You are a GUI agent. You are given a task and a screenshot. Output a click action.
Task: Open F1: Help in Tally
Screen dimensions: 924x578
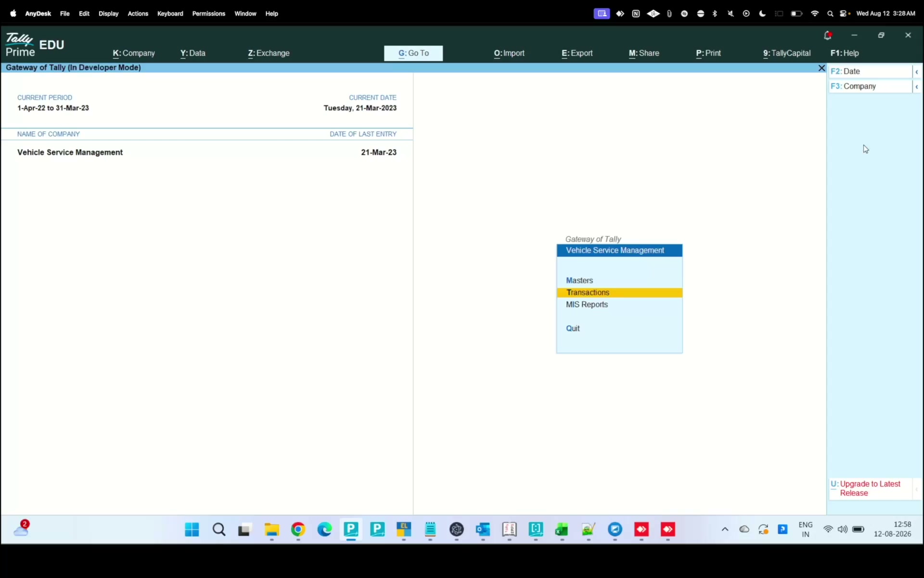tap(845, 53)
